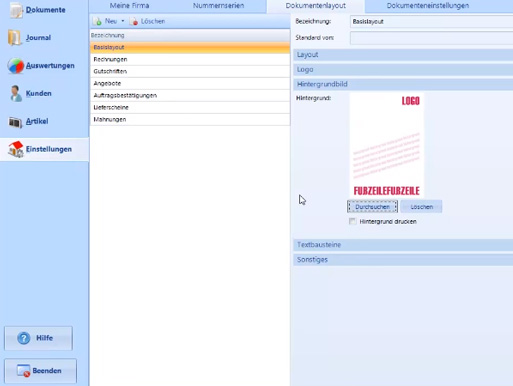Select the Einstellungen house icon
The image size is (513, 386).
click(16, 149)
